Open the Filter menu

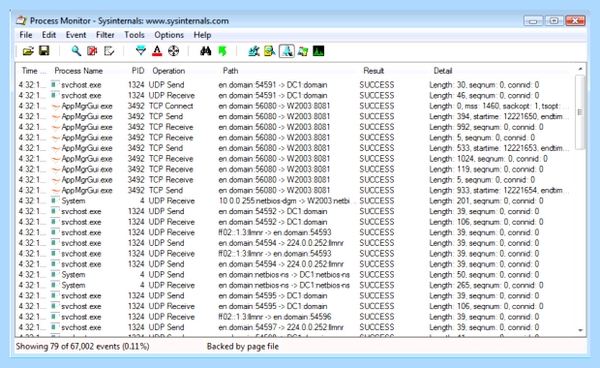pos(105,35)
